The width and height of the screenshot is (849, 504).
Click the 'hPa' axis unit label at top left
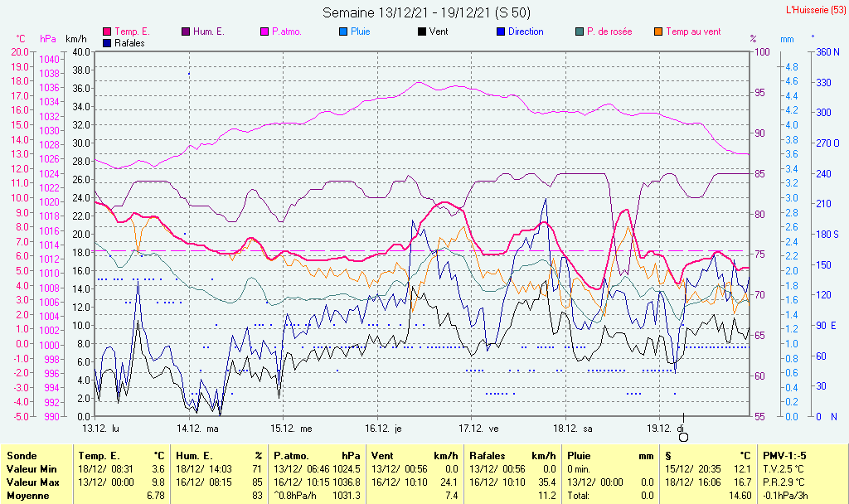[47, 39]
